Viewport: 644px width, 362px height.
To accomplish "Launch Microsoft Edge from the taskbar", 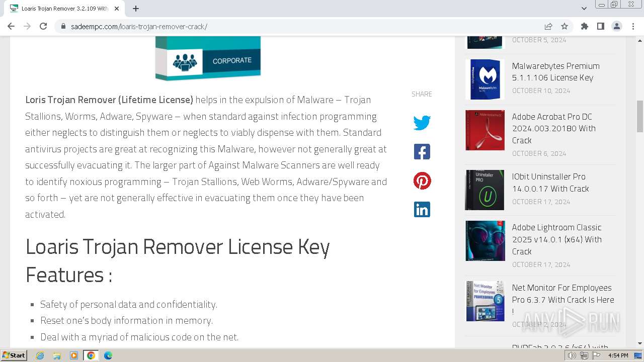I will coord(108,355).
